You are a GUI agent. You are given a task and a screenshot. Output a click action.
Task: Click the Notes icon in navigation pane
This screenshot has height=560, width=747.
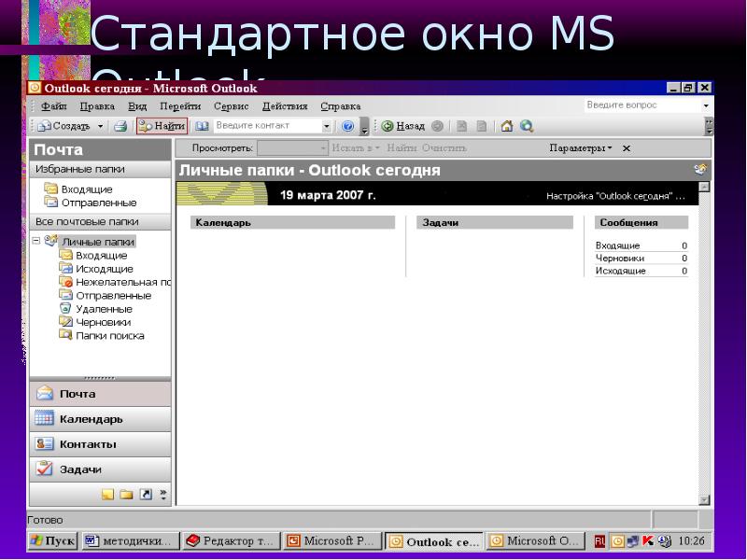point(107,495)
